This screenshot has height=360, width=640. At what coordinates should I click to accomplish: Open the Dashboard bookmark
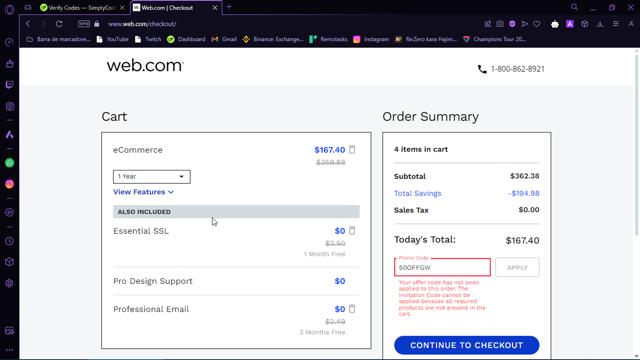186,39
